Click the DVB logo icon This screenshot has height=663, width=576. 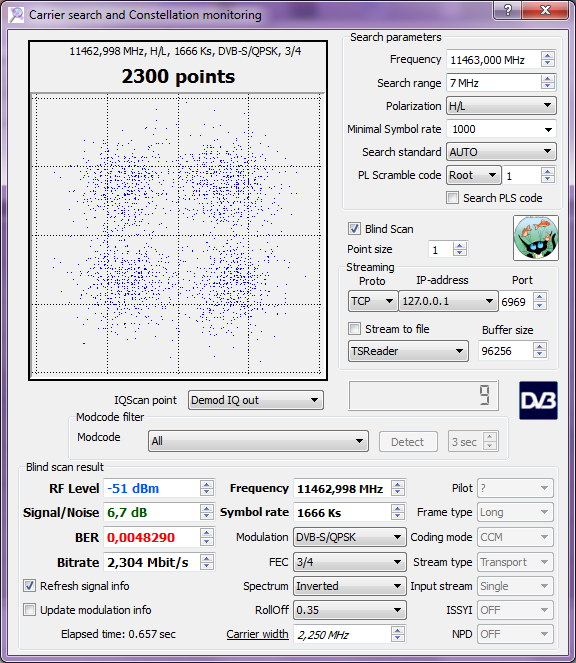538,400
